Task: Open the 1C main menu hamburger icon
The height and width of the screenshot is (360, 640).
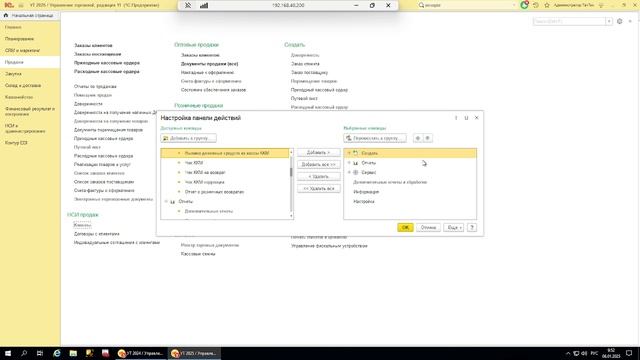Action: coord(20,5)
